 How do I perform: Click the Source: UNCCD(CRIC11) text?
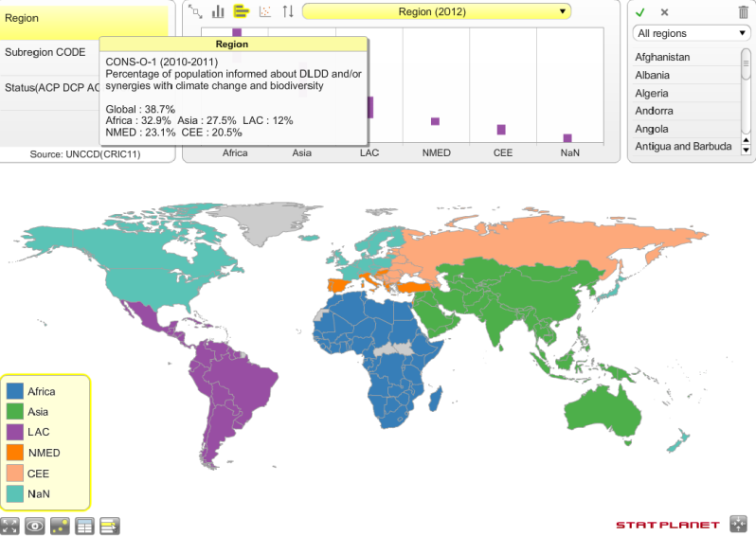click(x=85, y=154)
